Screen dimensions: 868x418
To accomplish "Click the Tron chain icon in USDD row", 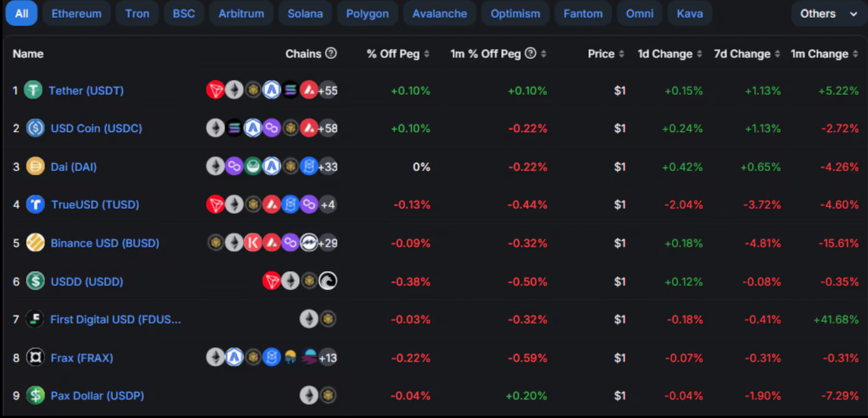I will [x=271, y=281].
